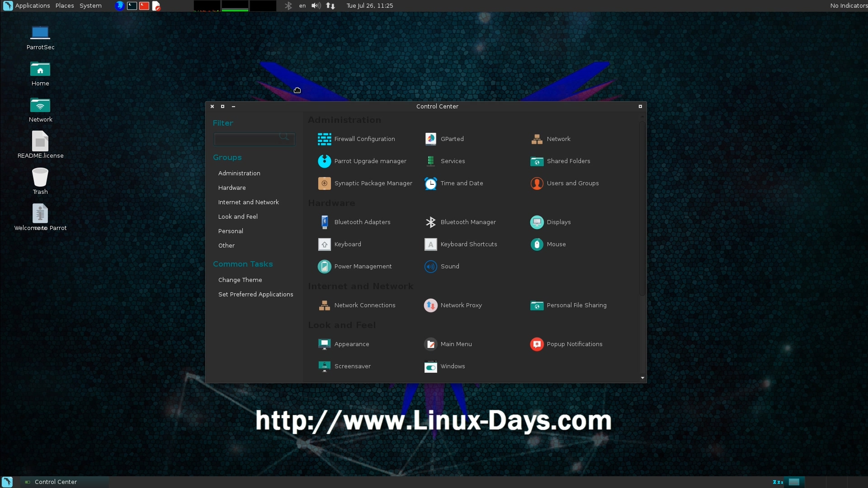This screenshot has height=488, width=868.
Task: Launch Synaptic Package Manager
Action: pos(365,183)
